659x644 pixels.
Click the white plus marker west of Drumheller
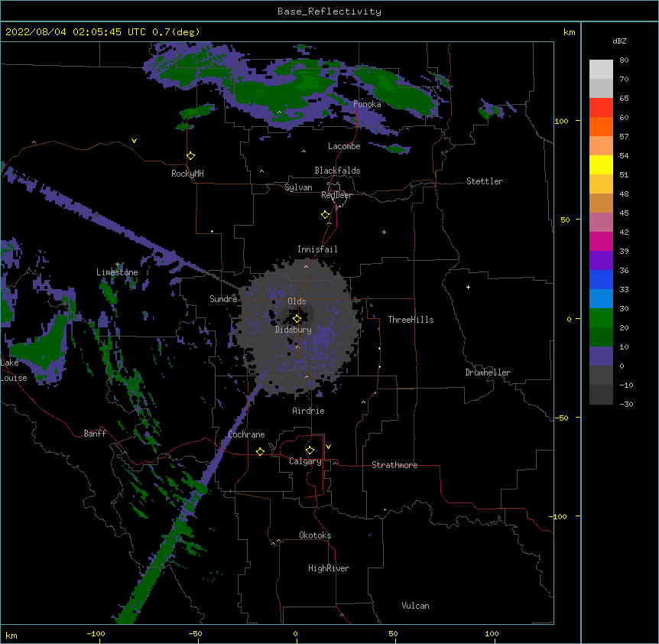point(468,287)
